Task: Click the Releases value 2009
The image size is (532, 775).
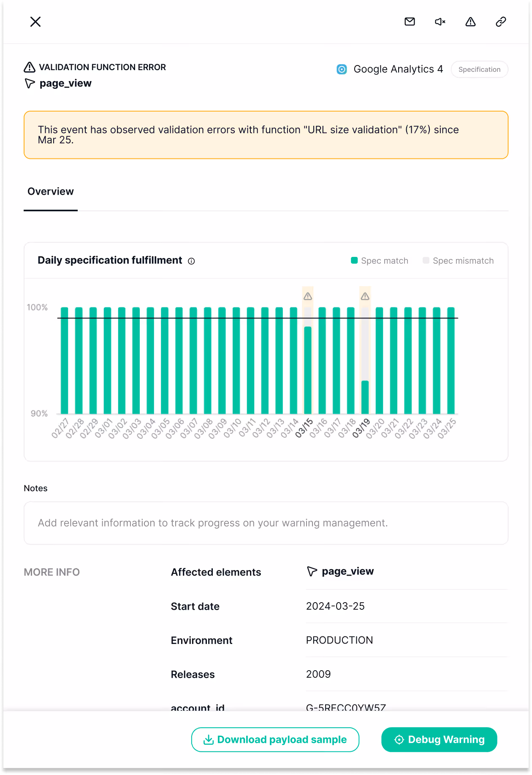Action: (x=318, y=674)
